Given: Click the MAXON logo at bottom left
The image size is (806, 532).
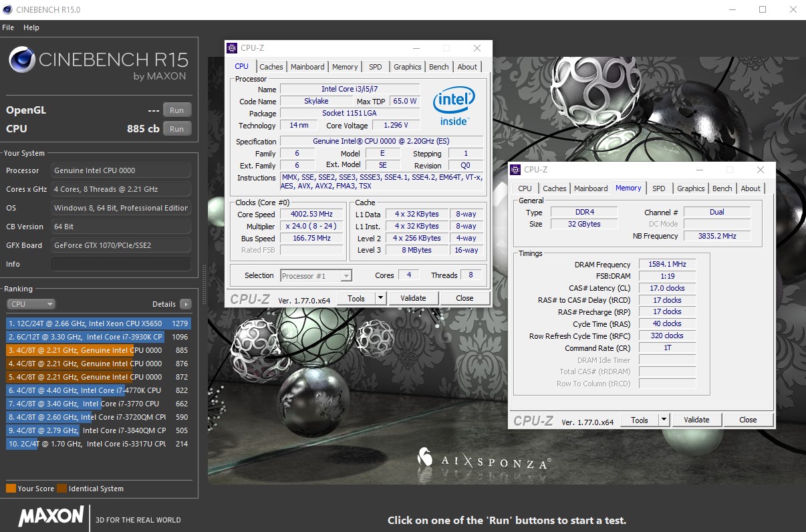Looking at the screenshot, I should (51, 517).
